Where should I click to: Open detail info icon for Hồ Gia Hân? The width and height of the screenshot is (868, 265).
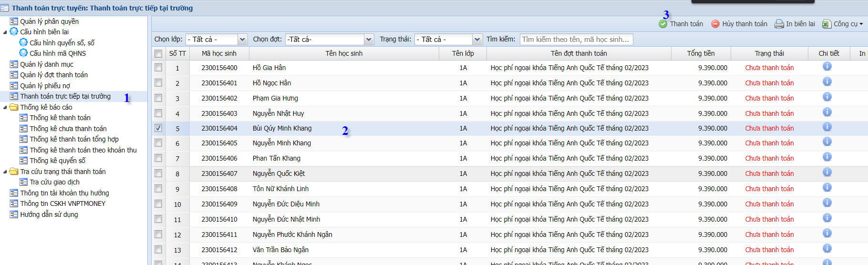click(x=827, y=67)
